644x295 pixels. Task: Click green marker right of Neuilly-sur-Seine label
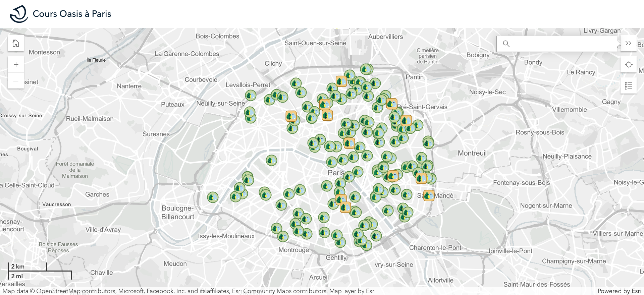point(250,112)
